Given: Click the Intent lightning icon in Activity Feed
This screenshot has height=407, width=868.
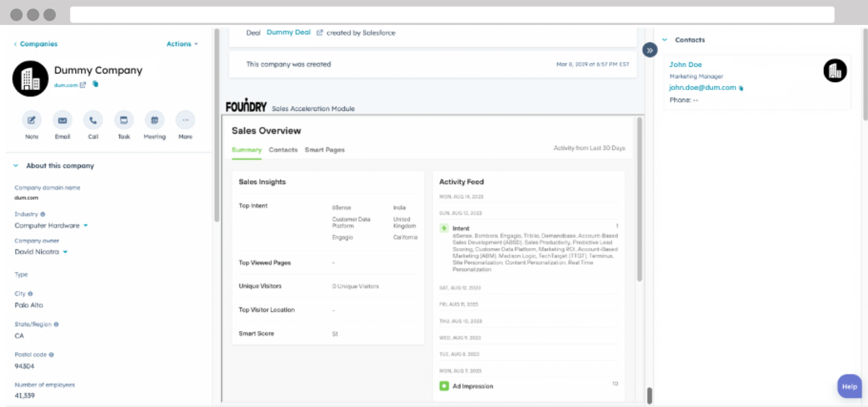Looking at the screenshot, I should point(444,228).
